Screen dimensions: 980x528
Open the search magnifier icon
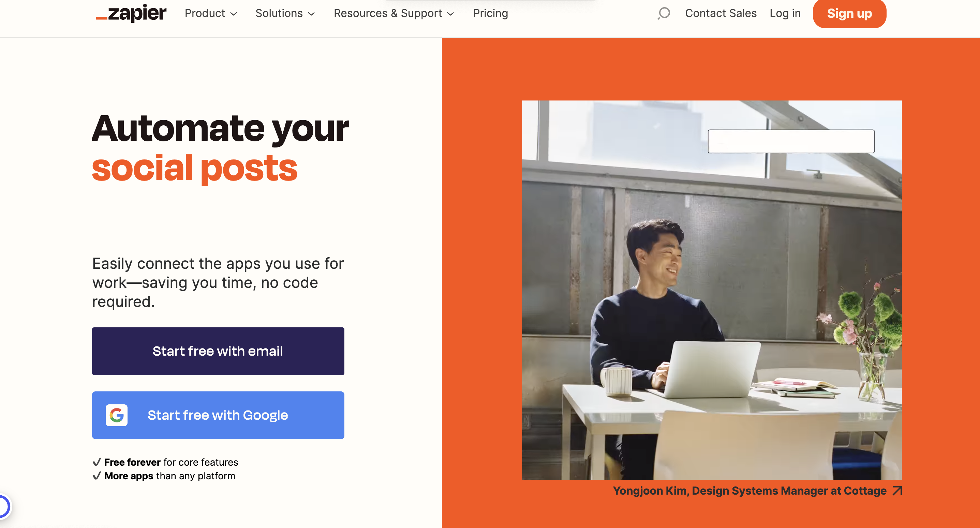664,13
